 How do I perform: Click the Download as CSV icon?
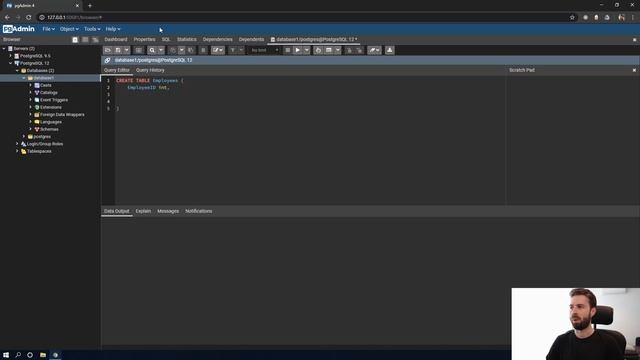(x=389, y=50)
